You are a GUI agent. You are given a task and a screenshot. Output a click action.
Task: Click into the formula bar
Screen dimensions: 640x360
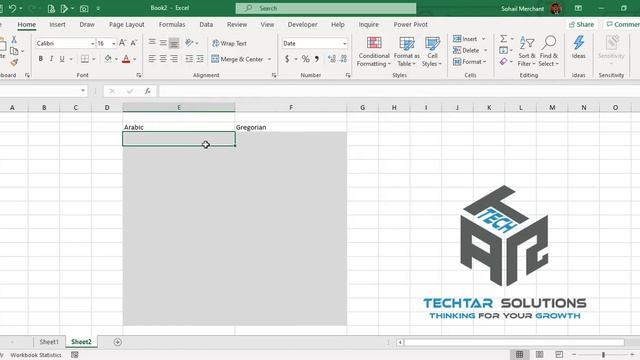tap(398, 91)
